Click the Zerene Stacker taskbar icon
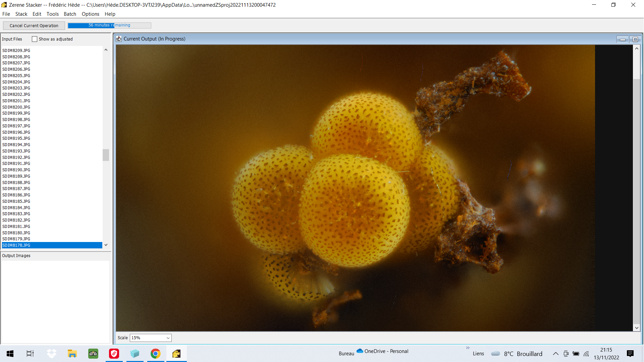 176,354
